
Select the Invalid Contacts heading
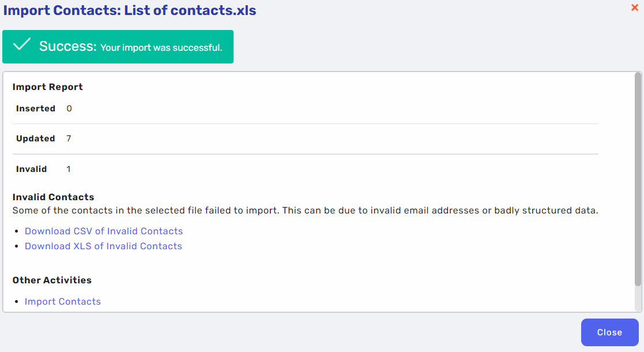tap(53, 197)
